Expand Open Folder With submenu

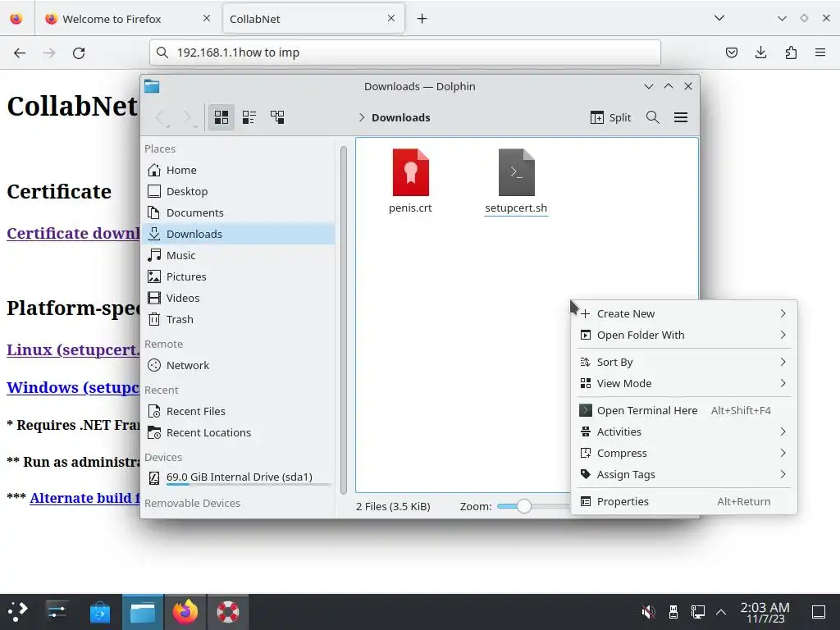click(x=684, y=335)
